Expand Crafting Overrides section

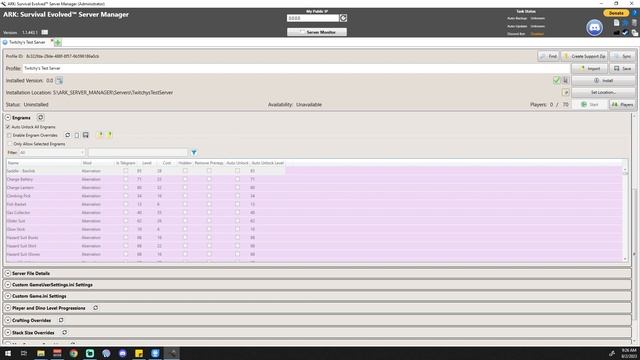pyautogui.click(x=8, y=320)
